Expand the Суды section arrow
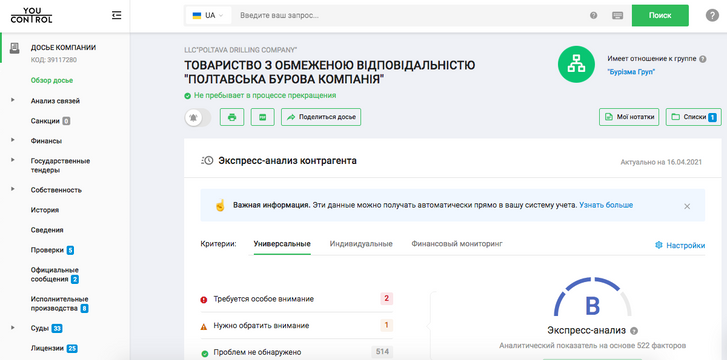This screenshot has height=360, width=727. [x=13, y=328]
